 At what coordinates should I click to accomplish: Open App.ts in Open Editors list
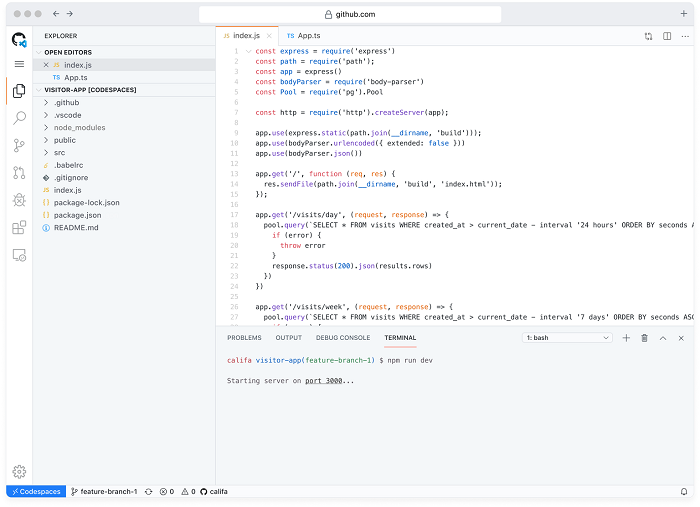(124, 77)
